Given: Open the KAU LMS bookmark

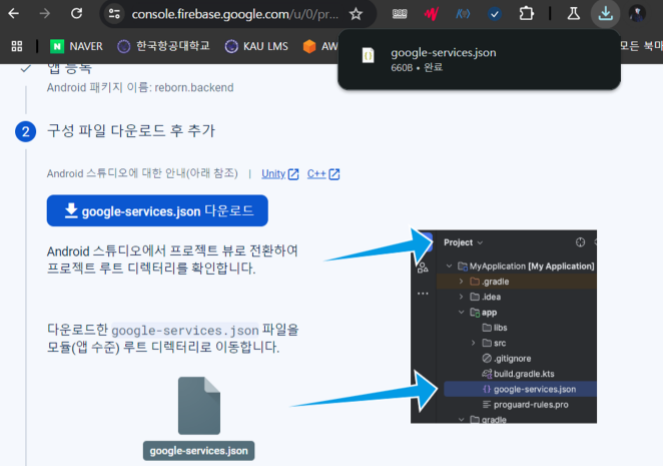Looking at the screenshot, I should 257,46.
